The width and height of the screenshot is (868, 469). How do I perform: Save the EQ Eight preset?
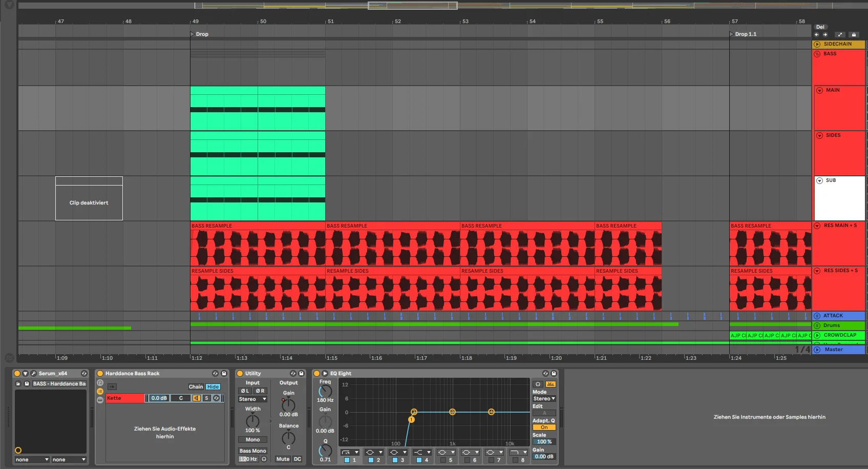coord(554,374)
